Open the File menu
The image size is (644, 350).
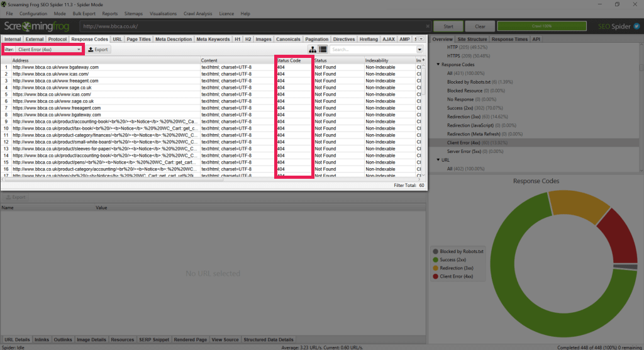pyautogui.click(x=9, y=14)
